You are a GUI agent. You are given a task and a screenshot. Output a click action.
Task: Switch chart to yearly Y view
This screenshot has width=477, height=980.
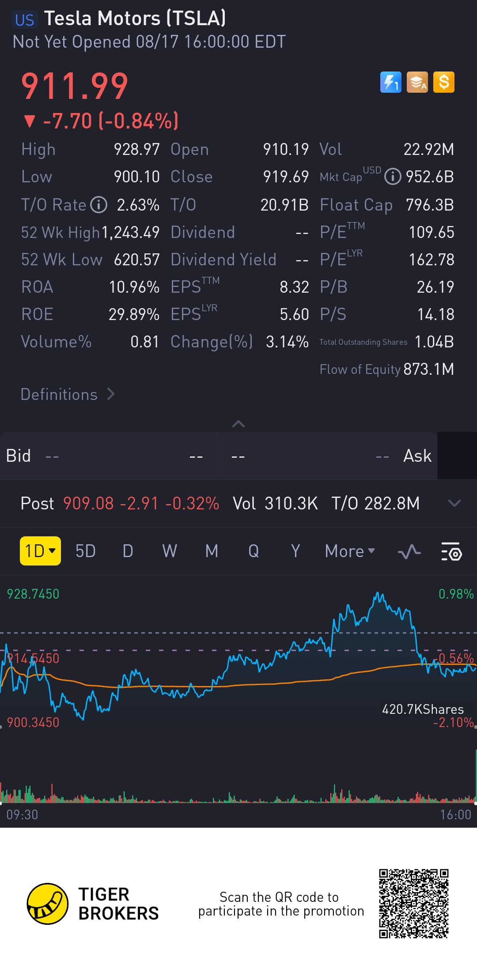(295, 551)
